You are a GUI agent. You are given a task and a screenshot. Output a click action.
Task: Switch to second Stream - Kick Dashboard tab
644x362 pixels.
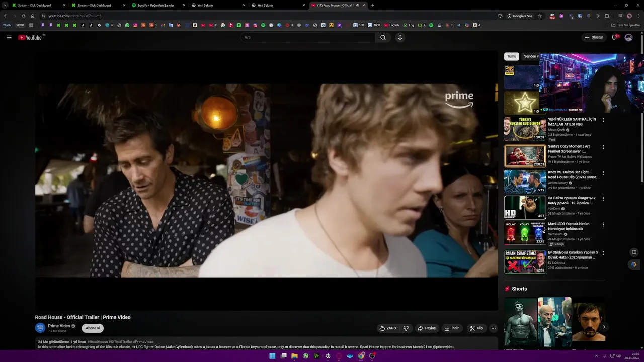coord(98,5)
